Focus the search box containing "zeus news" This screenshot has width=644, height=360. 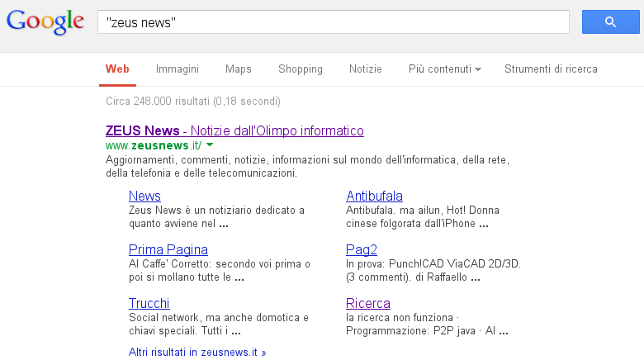(x=333, y=21)
